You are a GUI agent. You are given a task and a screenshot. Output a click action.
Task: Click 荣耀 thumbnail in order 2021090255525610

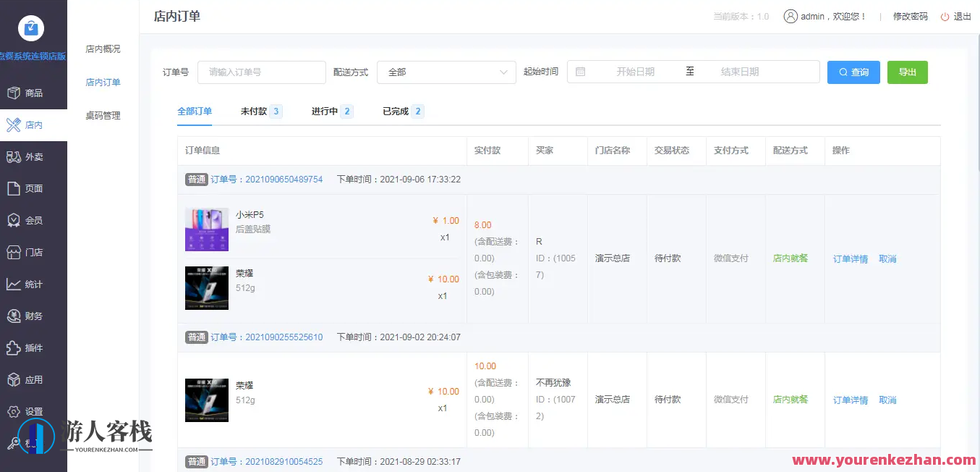coord(207,400)
